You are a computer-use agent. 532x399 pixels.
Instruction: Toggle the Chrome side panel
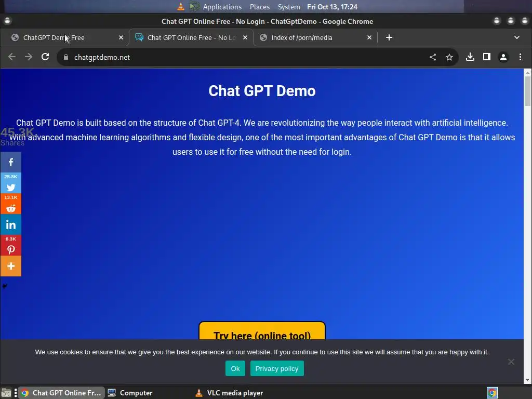point(486,57)
